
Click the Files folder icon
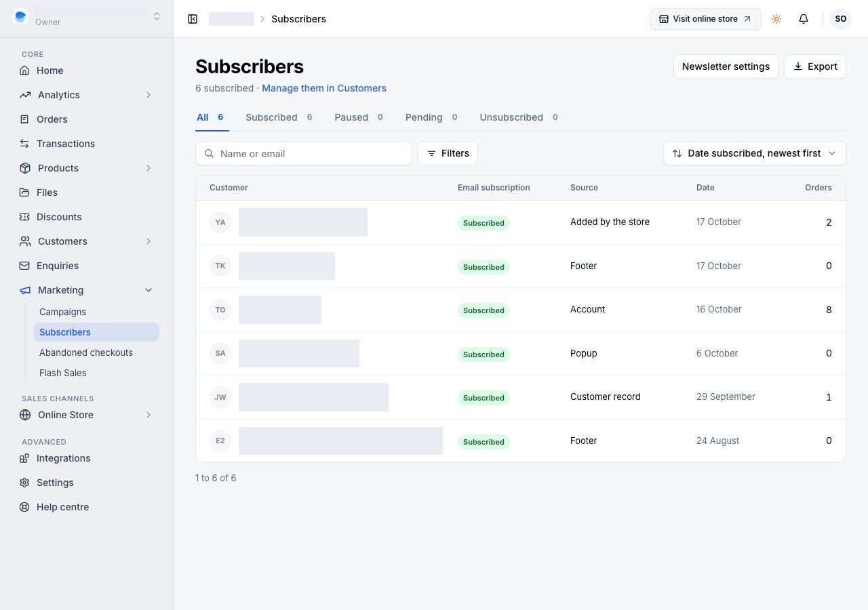pyautogui.click(x=24, y=192)
